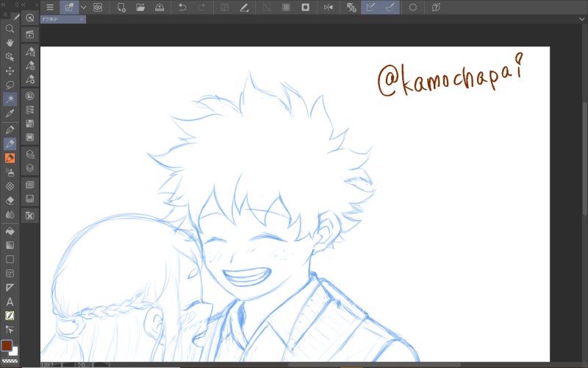This screenshot has height=368, width=588.
Task: Open the support help icon
Action: (x=436, y=7)
